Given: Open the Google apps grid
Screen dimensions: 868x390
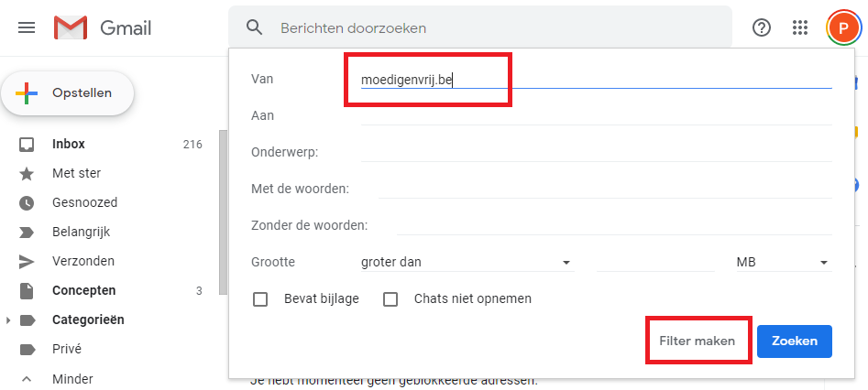Looking at the screenshot, I should 800,27.
